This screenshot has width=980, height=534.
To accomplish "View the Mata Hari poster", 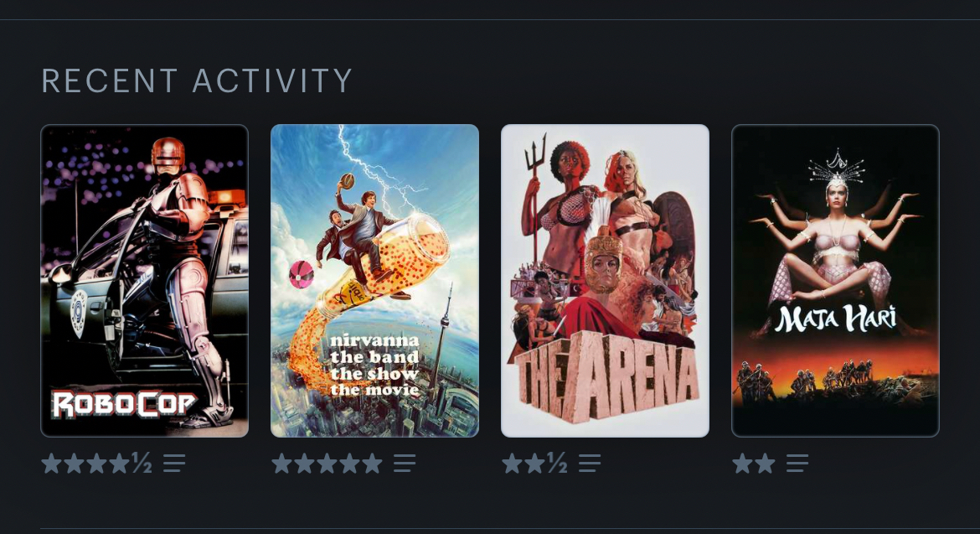I will [836, 281].
